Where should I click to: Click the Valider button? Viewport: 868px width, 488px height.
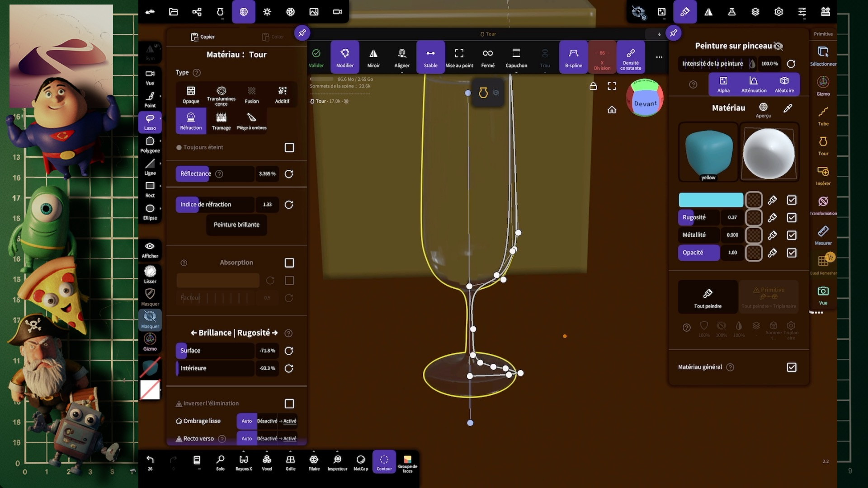pos(316,57)
